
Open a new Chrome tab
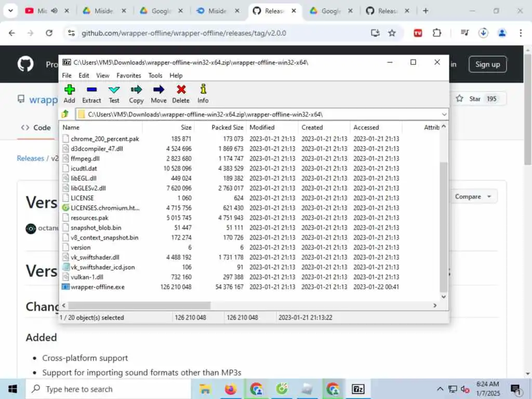425,11
